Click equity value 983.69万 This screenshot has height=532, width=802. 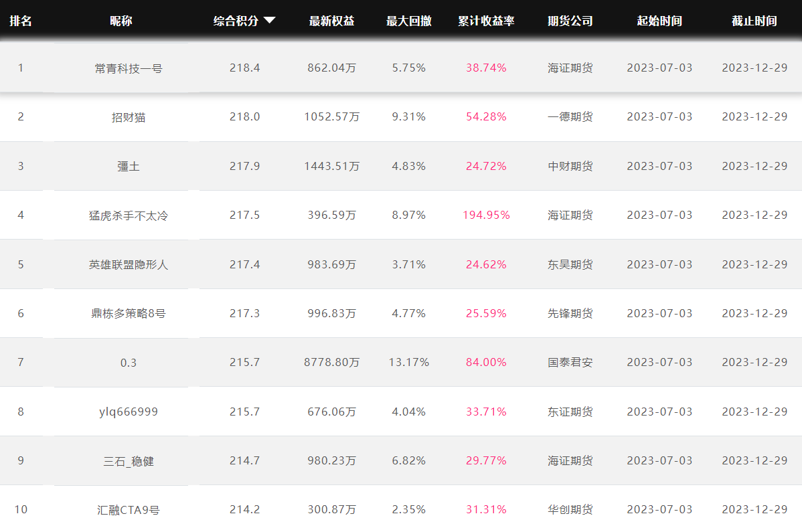(x=331, y=264)
